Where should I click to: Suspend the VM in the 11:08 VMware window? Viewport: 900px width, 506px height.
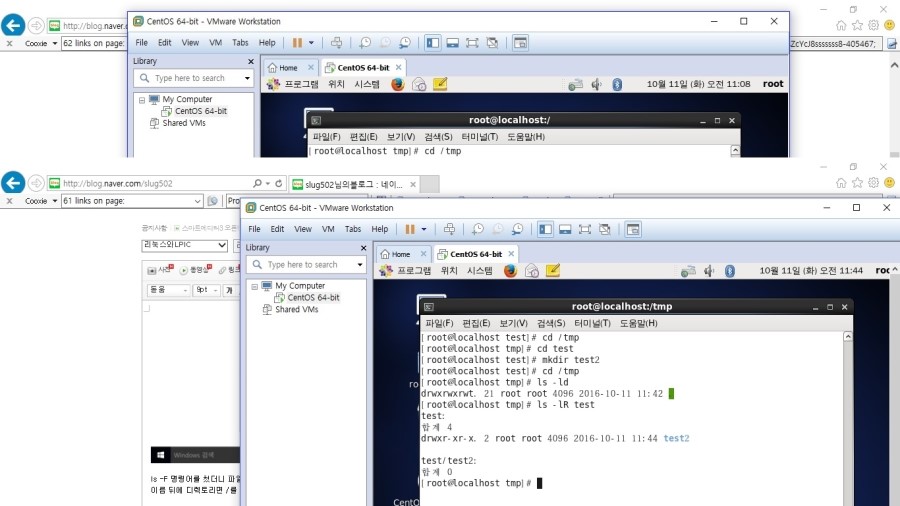click(297, 42)
